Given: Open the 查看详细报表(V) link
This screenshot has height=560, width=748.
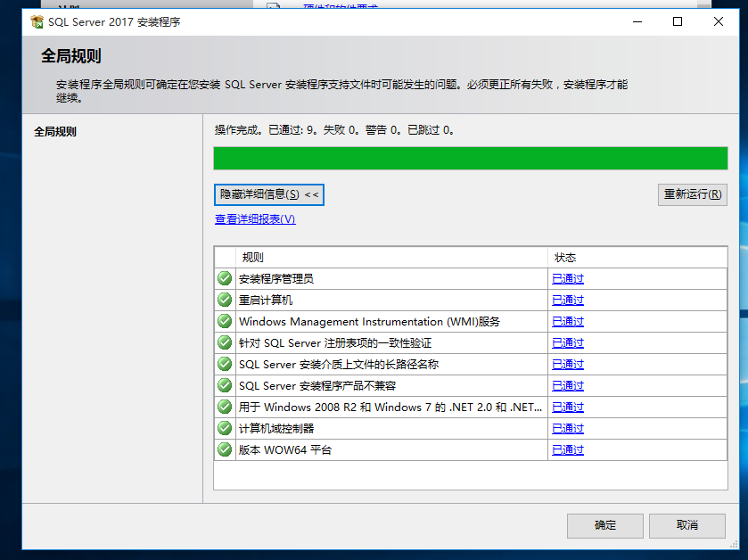Looking at the screenshot, I should (255, 219).
